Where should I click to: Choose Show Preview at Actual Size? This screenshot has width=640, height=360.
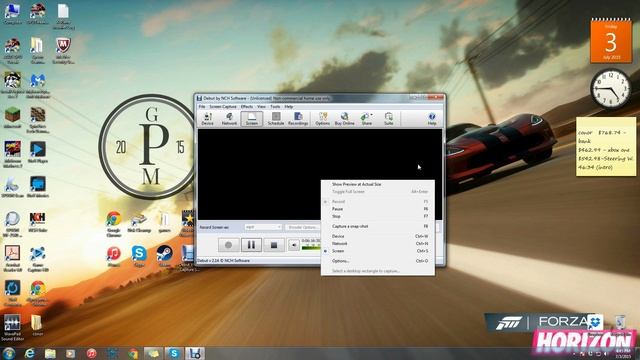click(x=378, y=184)
